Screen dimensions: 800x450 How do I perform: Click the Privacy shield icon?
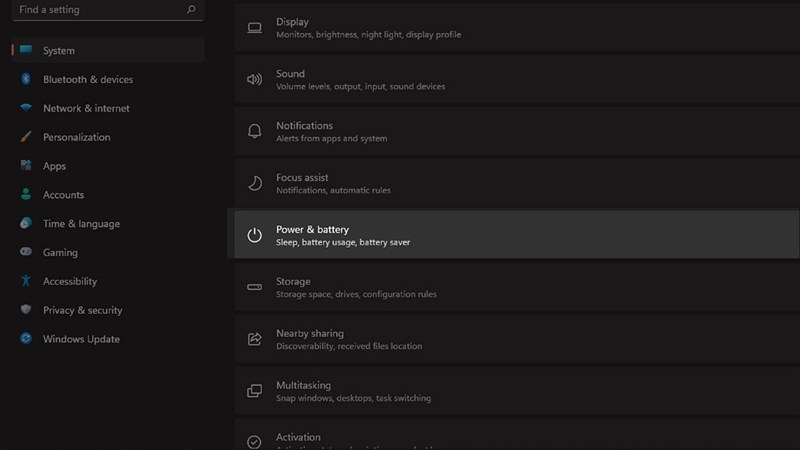point(26,309)
